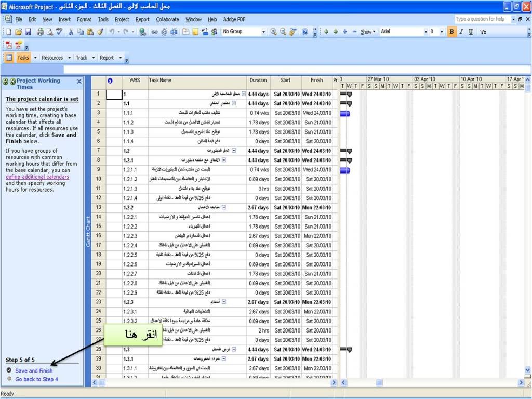Save the project with the floppy disk icon

click(28, 32)
